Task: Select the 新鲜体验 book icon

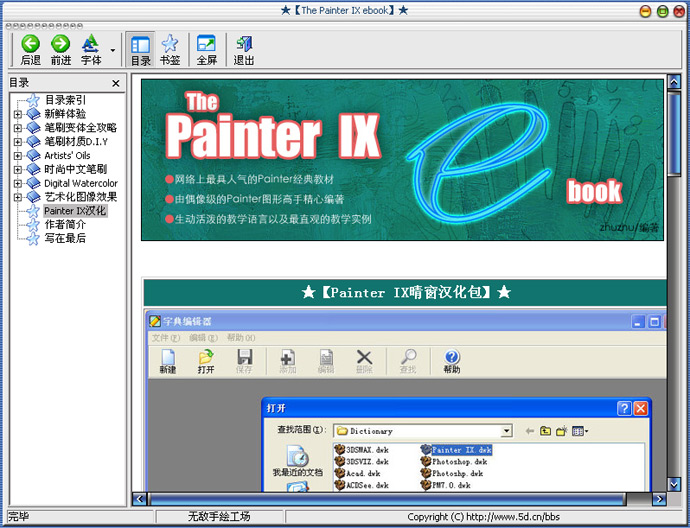Action: [33, 114]
